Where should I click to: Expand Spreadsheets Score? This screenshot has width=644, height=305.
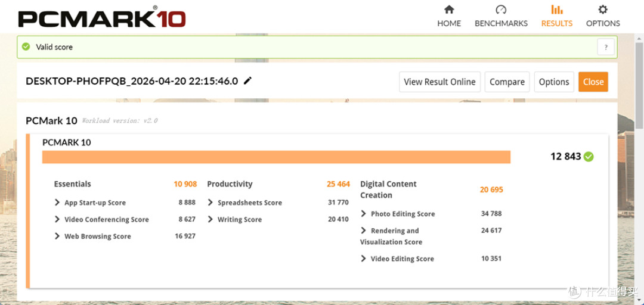coord(210,203)
